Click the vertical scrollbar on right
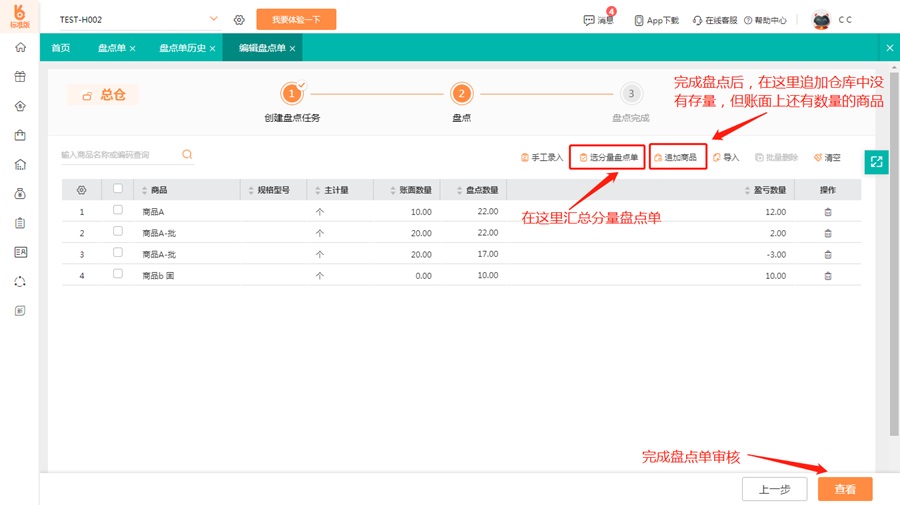Viewport: 900px width, 505px height. coord(894,252)
